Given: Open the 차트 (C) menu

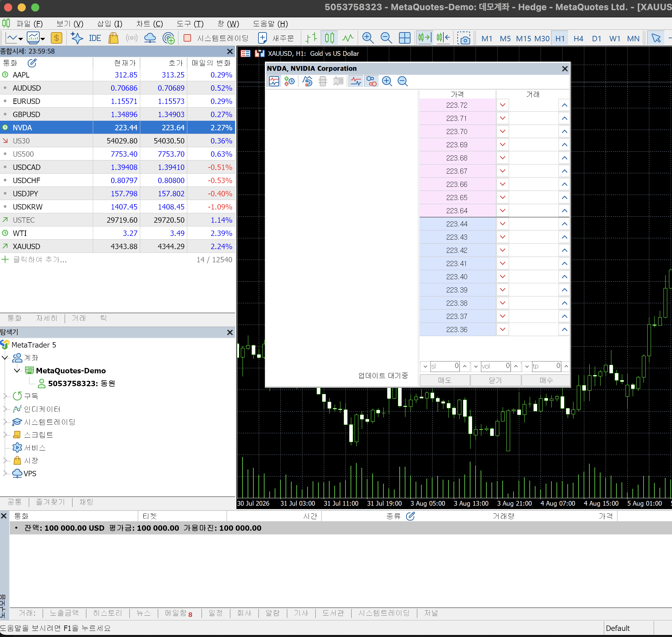Looking at the screenshot, I should 149,24.
